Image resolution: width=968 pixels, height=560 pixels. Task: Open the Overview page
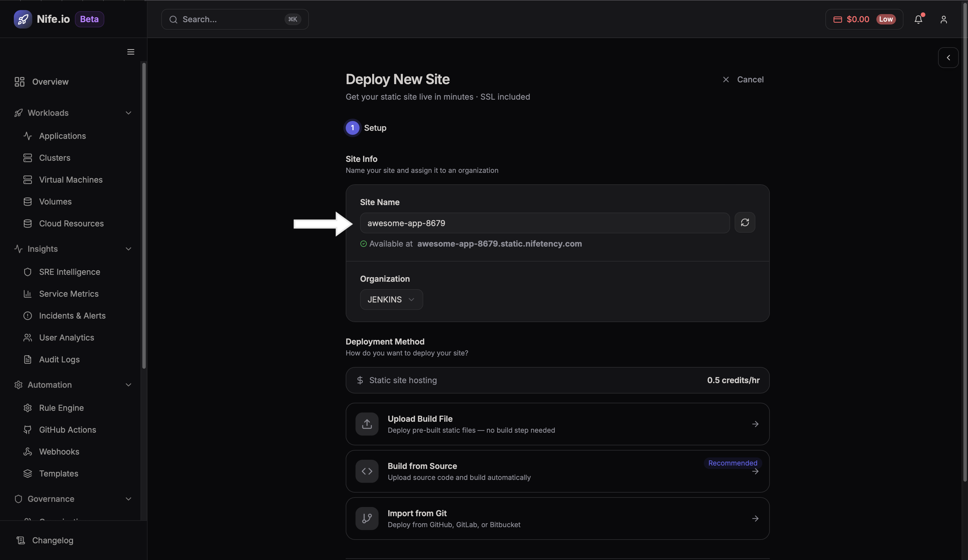pyautogui.click(x=50, y=82)
